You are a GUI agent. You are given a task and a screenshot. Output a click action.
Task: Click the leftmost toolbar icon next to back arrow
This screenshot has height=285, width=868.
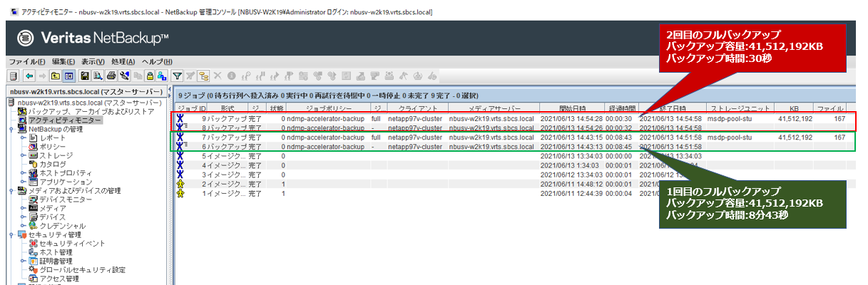click(13, 76)
